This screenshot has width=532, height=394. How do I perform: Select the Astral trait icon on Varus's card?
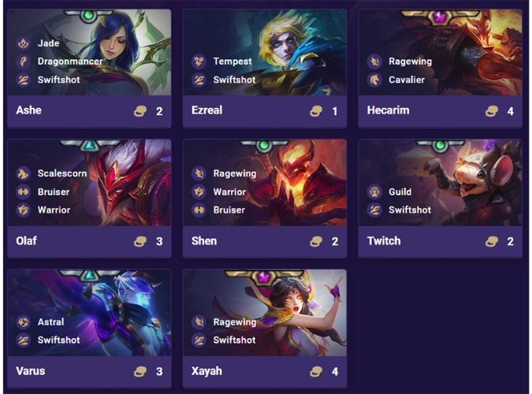click(24, 322)
